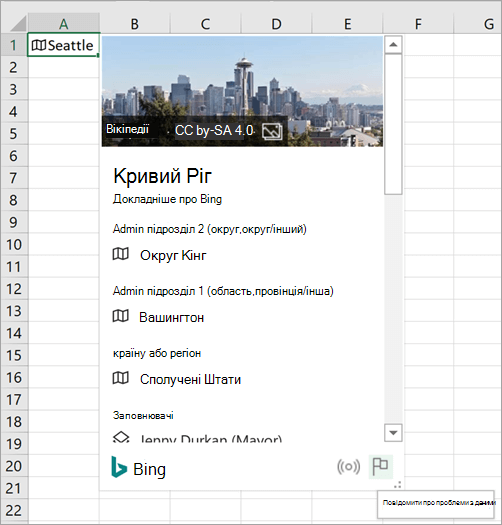Click the Bing logo in the card footer
Screen dimensions: 502x525
pyautogui.click(x=139, y=467)
